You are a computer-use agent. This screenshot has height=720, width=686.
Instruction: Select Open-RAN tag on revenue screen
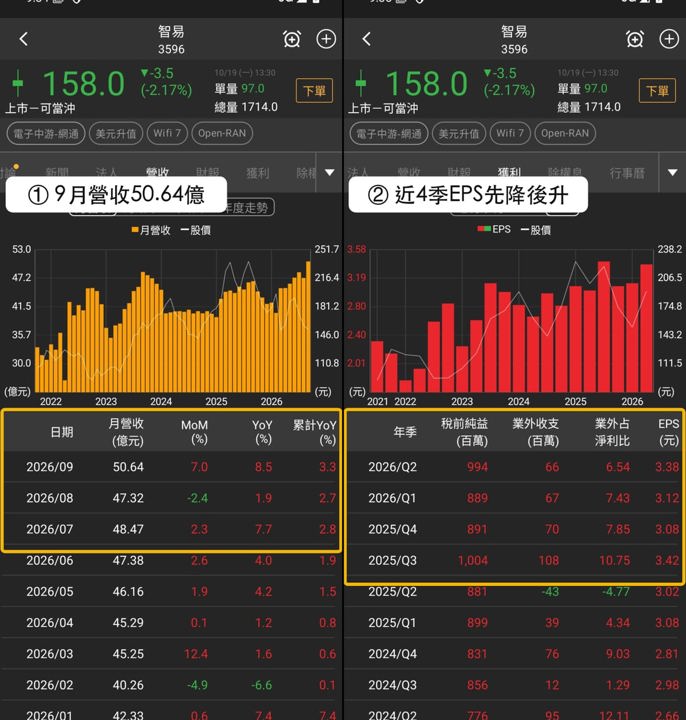tap(222, 134)
